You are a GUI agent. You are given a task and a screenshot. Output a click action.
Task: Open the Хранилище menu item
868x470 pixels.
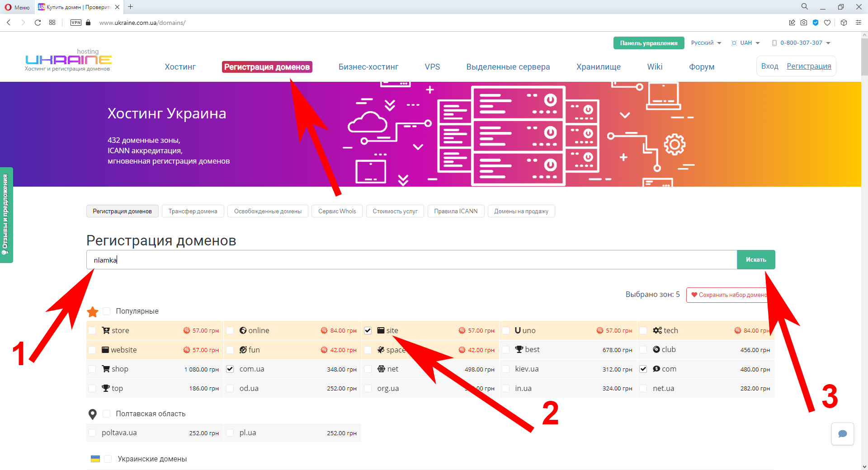coord(599,67)
